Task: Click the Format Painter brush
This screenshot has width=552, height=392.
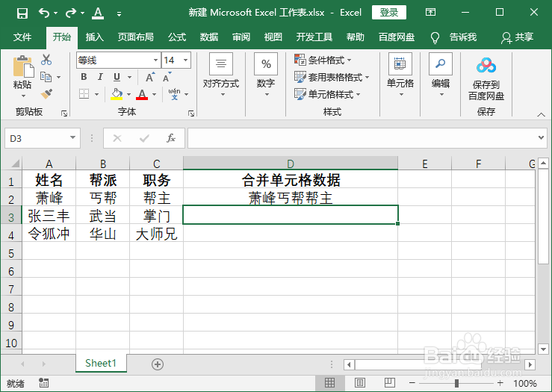Action: [46, 93]
